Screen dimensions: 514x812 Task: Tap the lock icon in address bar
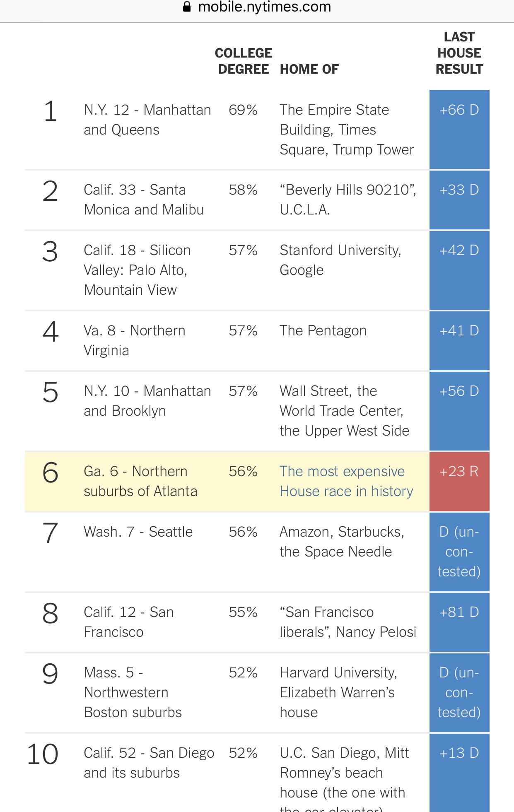coord(187,7)
